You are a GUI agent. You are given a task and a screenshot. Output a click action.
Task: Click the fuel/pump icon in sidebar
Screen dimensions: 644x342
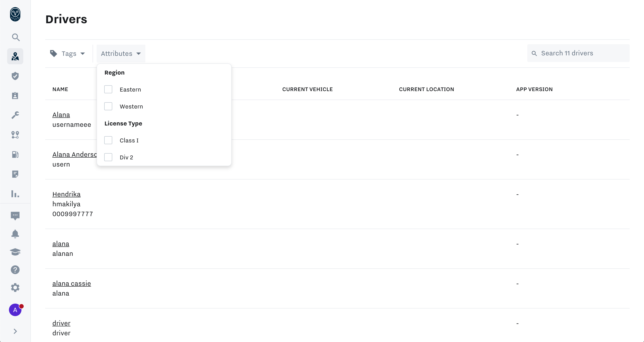click(x=15, y=154)
